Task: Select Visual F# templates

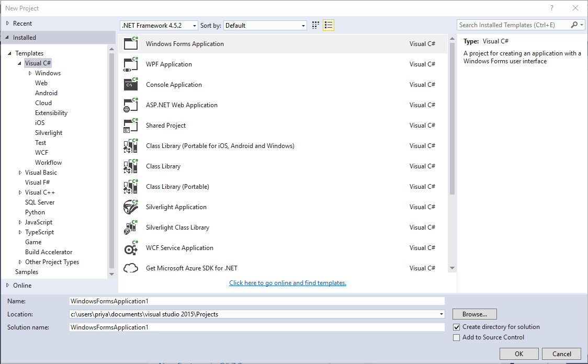Action: (x=38, y=182)
